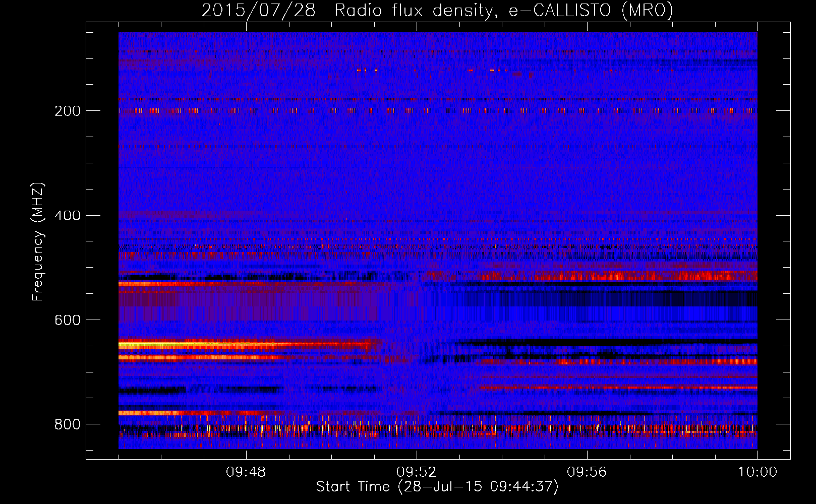Click the 200 frequency tick label
Image resolution: width=816 pixels, height=504 pixels.
coord(68,111)
